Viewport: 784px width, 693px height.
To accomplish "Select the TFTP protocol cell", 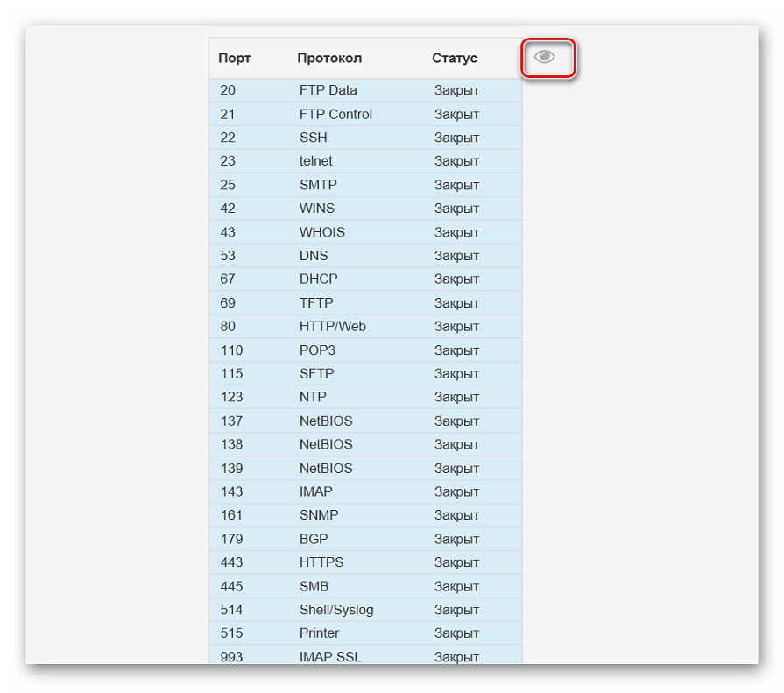I will coord(316,302).
